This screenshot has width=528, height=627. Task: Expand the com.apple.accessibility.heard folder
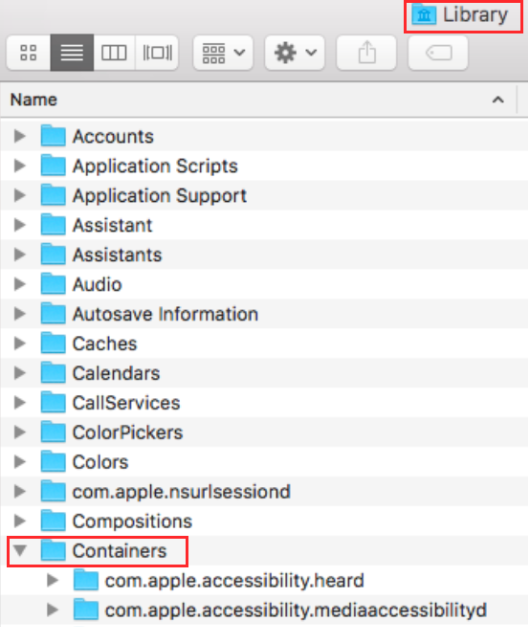tap(52, 580)
